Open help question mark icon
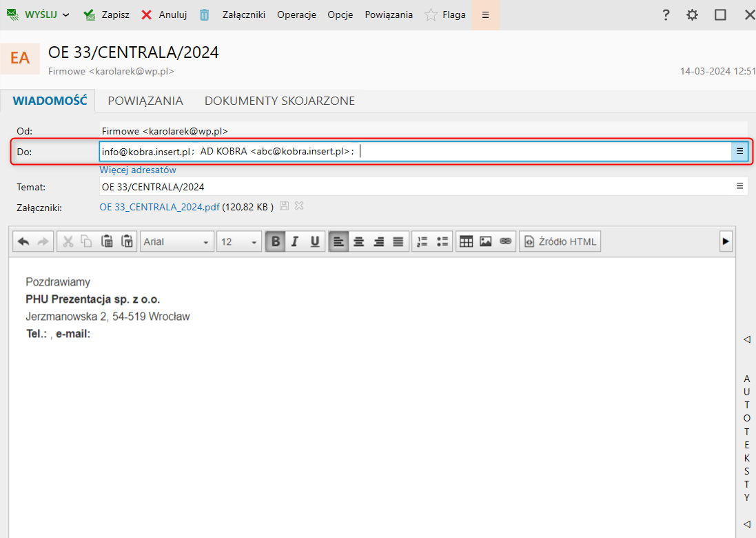Viewport: 756px width, 538px height. coord(666,14)
